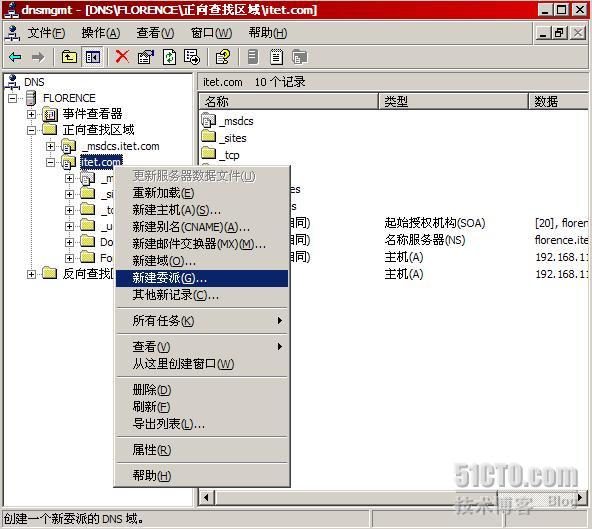592x529 pixels.
Task: Choose 重新加载(E) from context menu
Action: pyautogui.click(x=202, y=193)
